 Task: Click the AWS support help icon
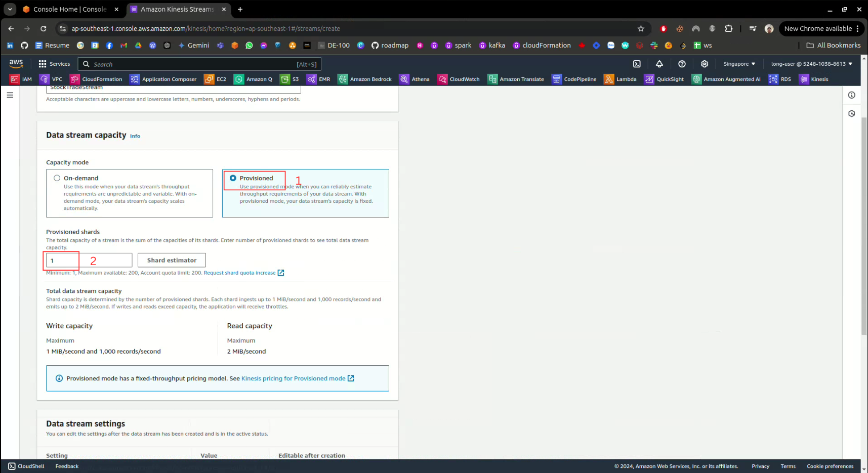(682, 64)
